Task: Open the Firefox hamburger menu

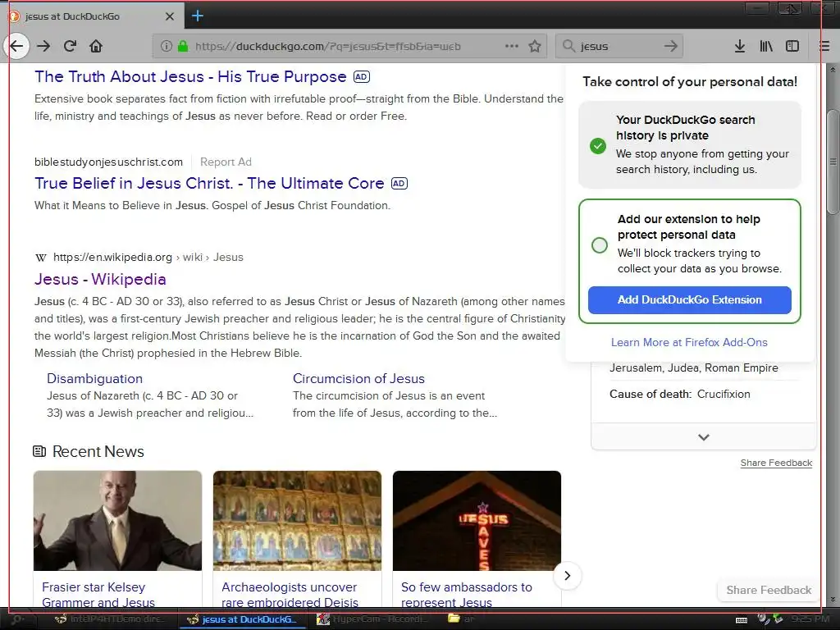Action: point(825,46)
